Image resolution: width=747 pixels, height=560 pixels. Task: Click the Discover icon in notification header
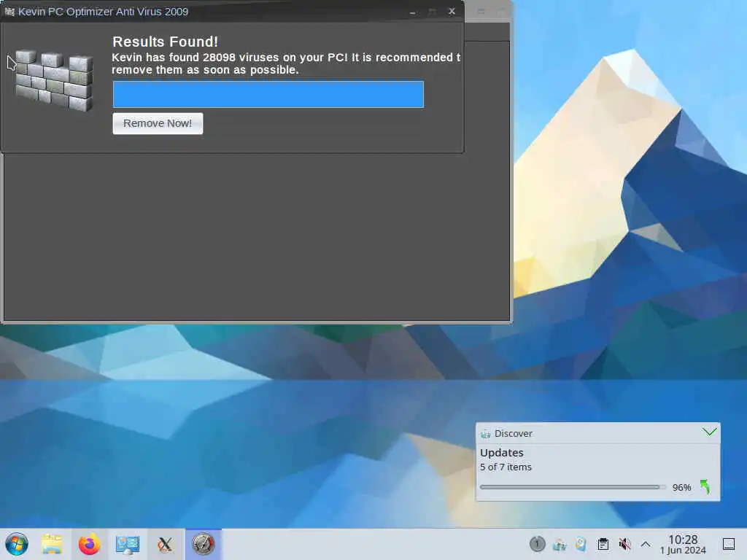pos(485,434)
